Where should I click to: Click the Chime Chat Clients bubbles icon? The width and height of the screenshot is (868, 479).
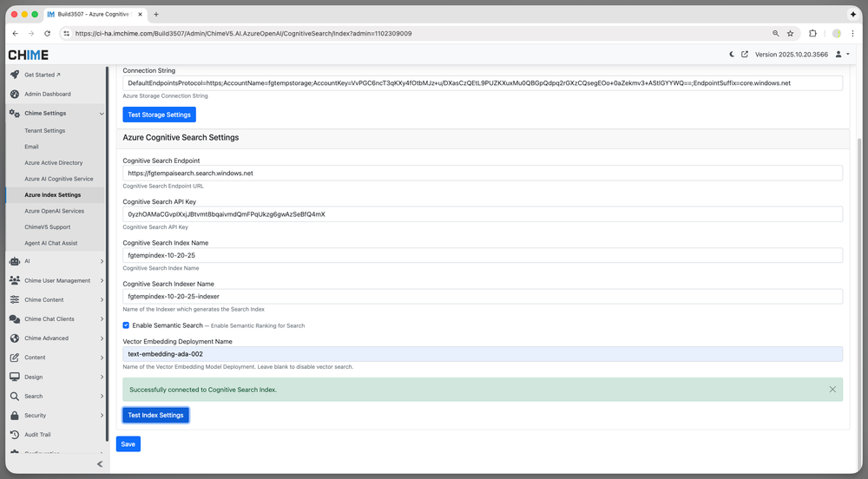coord(15,319)
